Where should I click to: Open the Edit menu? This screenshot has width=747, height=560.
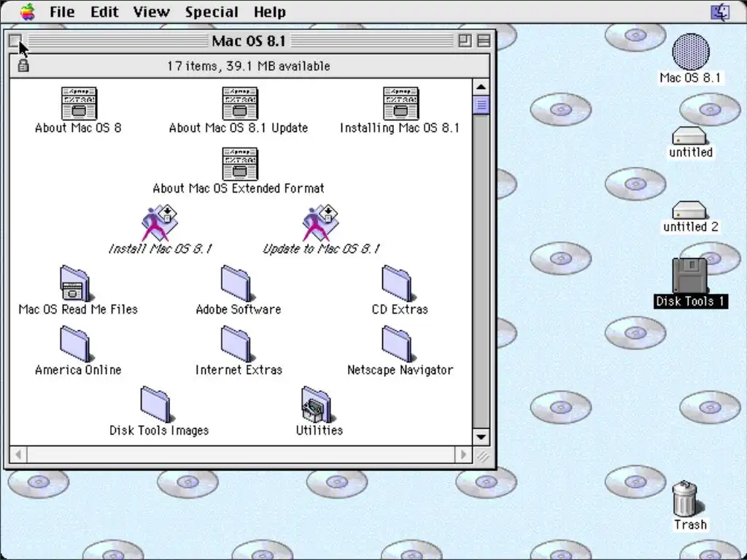104,12
